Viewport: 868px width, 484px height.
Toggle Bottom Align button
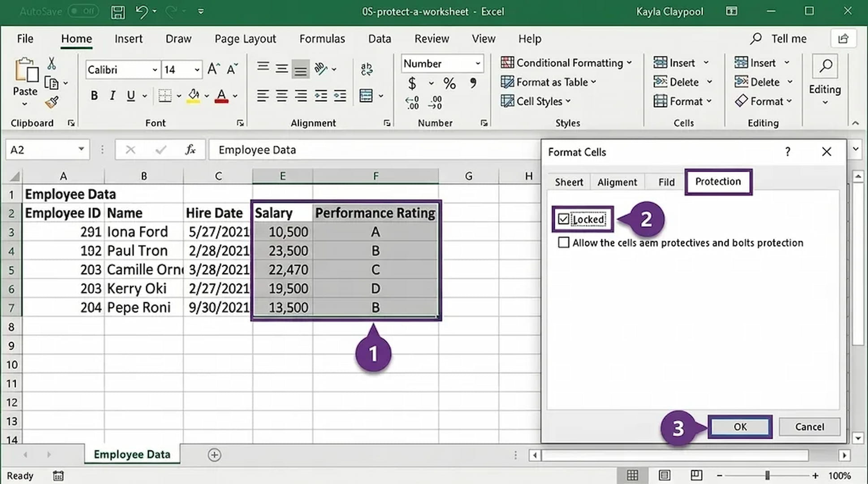click(300, 69)
